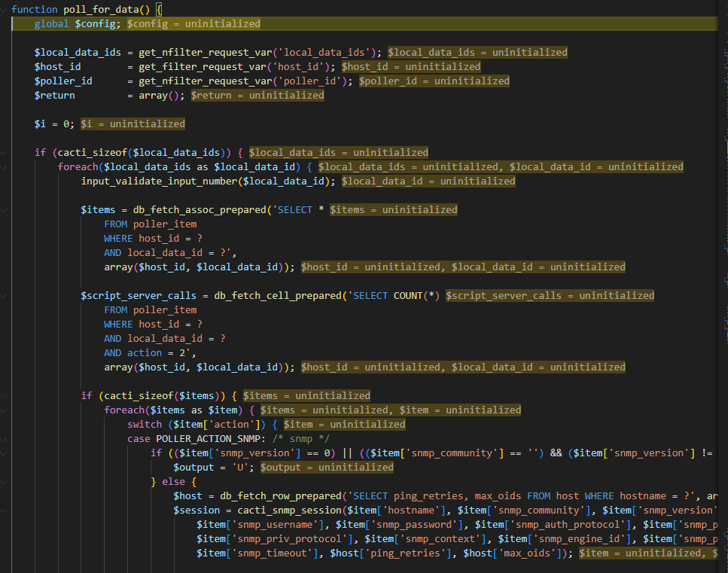Click "$item['snmp_username']" argument
This screenshot has height=573, width=728.
[x=260, y=525]
